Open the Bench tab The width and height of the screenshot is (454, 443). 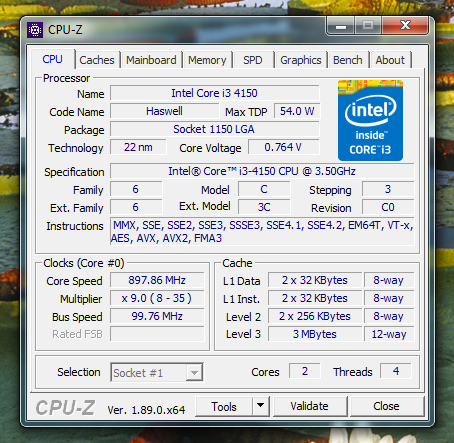coord(348,60)
